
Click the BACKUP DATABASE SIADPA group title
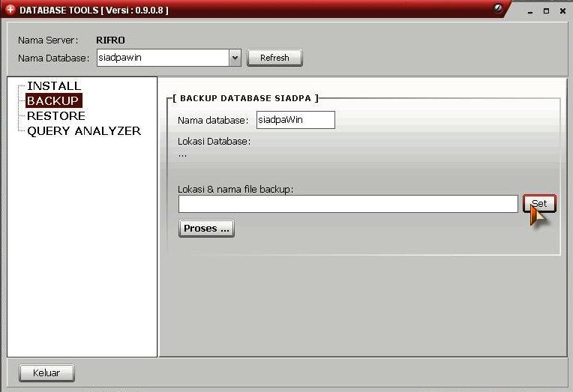(245, 98)
